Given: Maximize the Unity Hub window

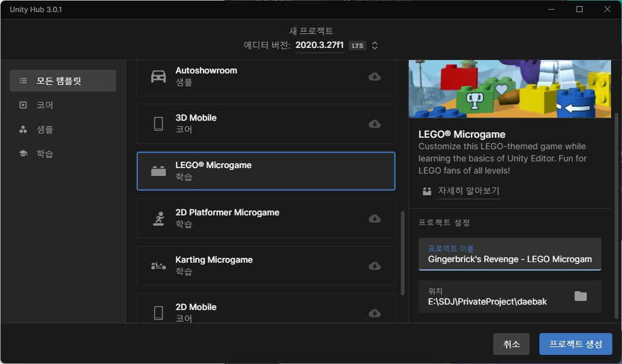Looking at the screenshot, I should 579,9.
